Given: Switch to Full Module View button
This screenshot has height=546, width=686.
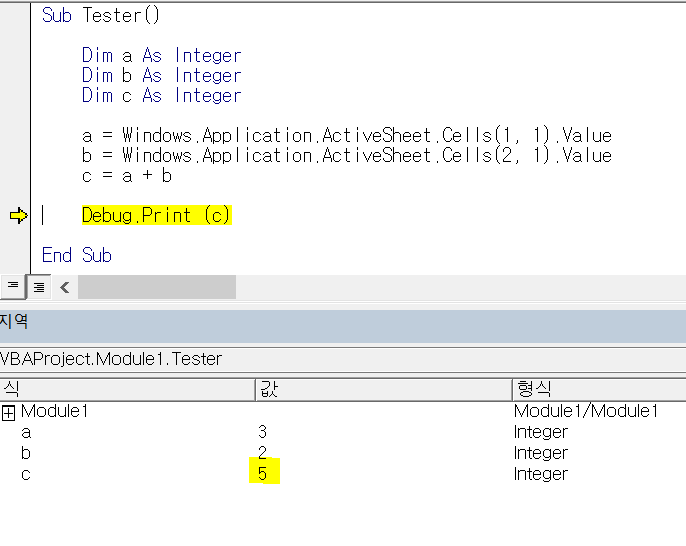Looking at the screenshot, I should coord(39,287).
